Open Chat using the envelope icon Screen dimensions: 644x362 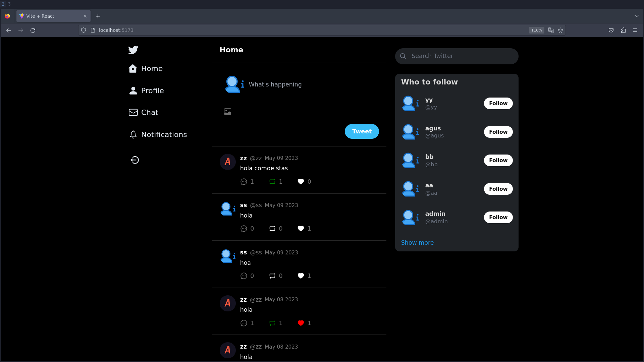(x=133, y=112)
